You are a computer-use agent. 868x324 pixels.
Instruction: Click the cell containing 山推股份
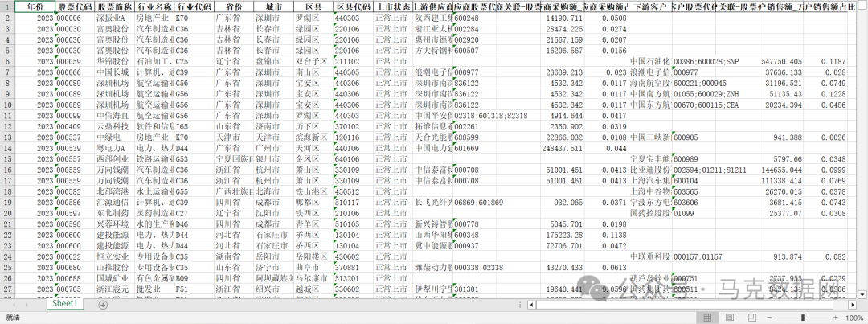click(x=115, y=267)
